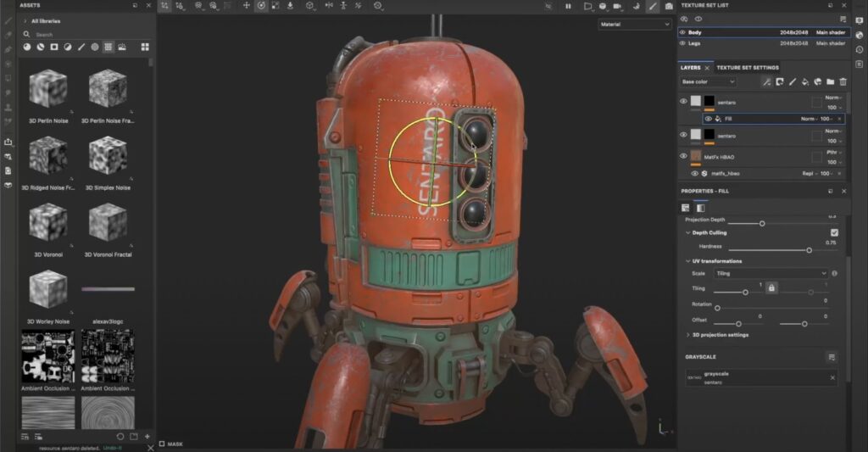
Task: Pause rendering with the pause icon
Action: click(568, 6)
